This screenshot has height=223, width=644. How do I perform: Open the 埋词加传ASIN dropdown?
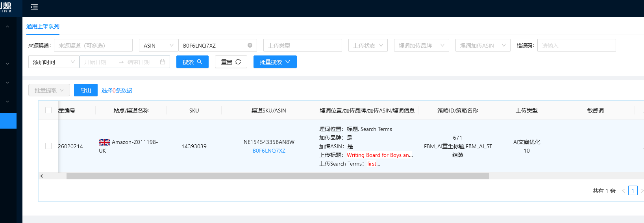tap(483, 45)
